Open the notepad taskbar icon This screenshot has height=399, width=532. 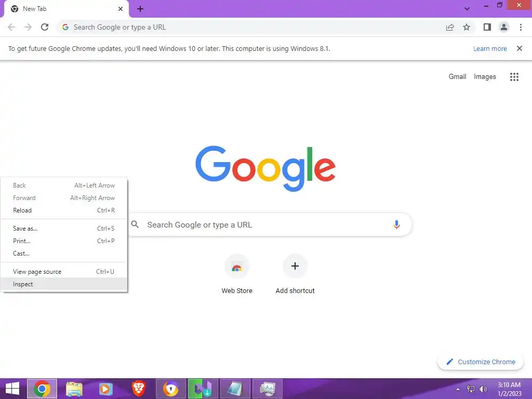tap(235, 389)
